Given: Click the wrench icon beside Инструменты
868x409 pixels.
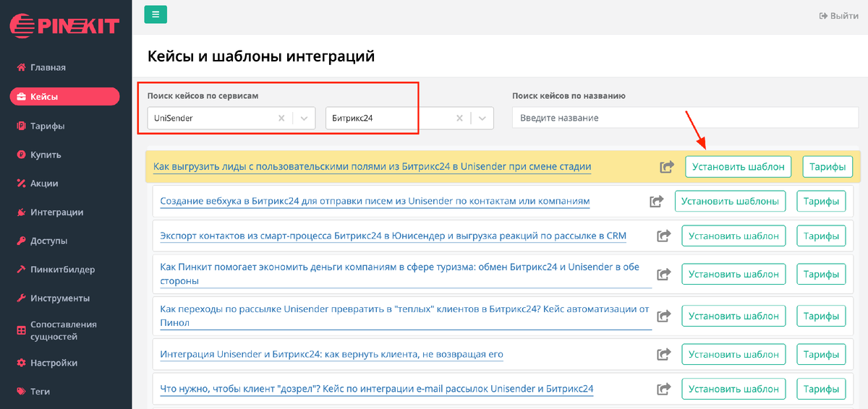Looking at the screenshot, I should coord(22,298).
